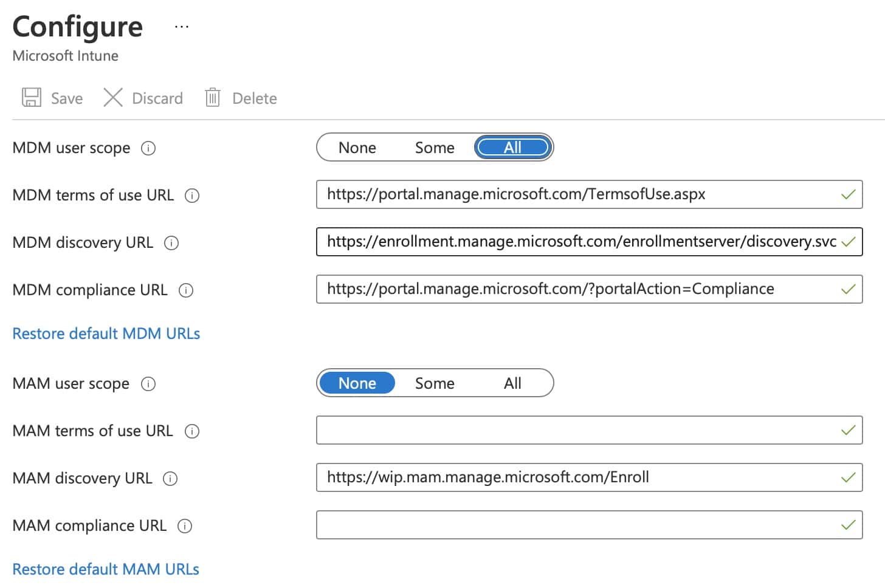The width and height of the screenshot is (885, 588).
Task: Set MAM user scope to All
Action: (x=513, y=383)
